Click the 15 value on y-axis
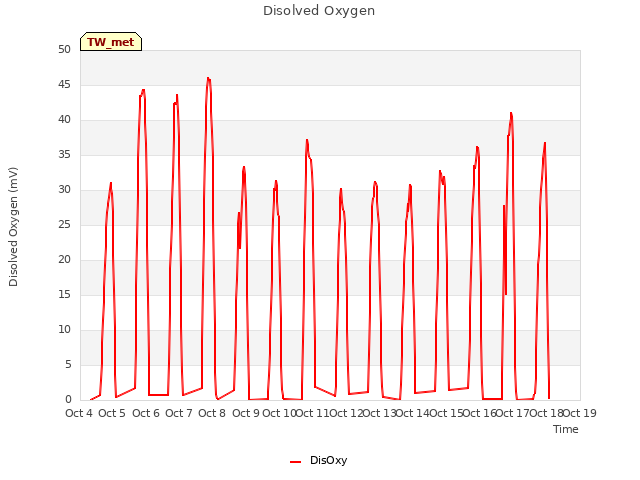Screen dimensions: 640x480 point(64,295)
